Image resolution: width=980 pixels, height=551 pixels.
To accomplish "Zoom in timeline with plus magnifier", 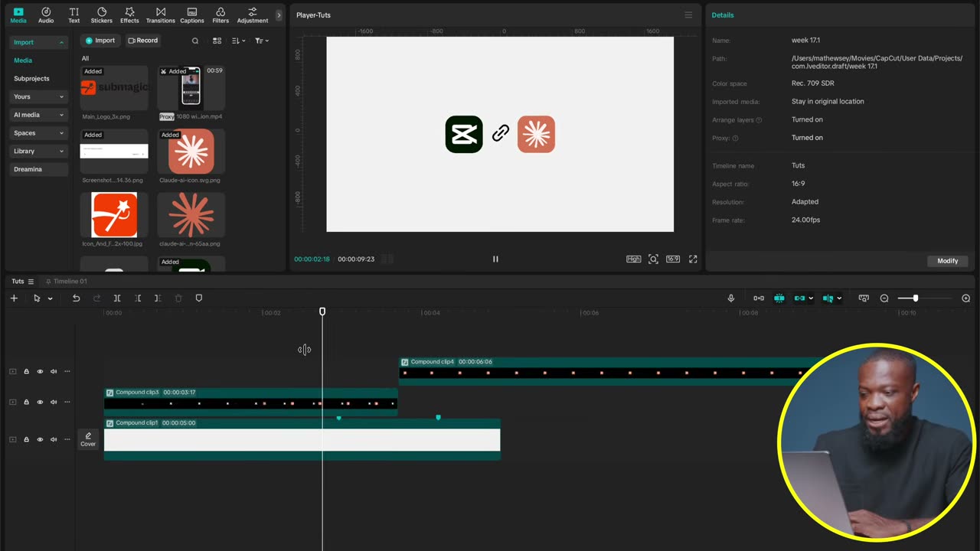I will (966, 298).
